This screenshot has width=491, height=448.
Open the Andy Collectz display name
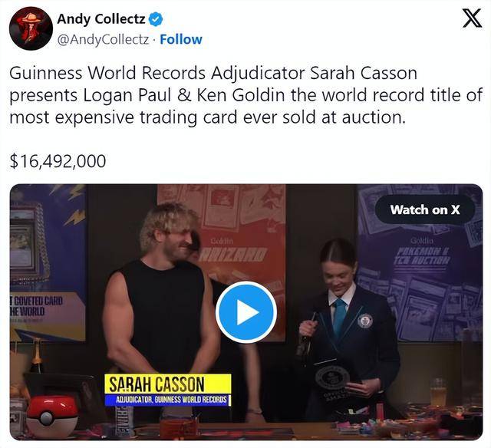101,19
